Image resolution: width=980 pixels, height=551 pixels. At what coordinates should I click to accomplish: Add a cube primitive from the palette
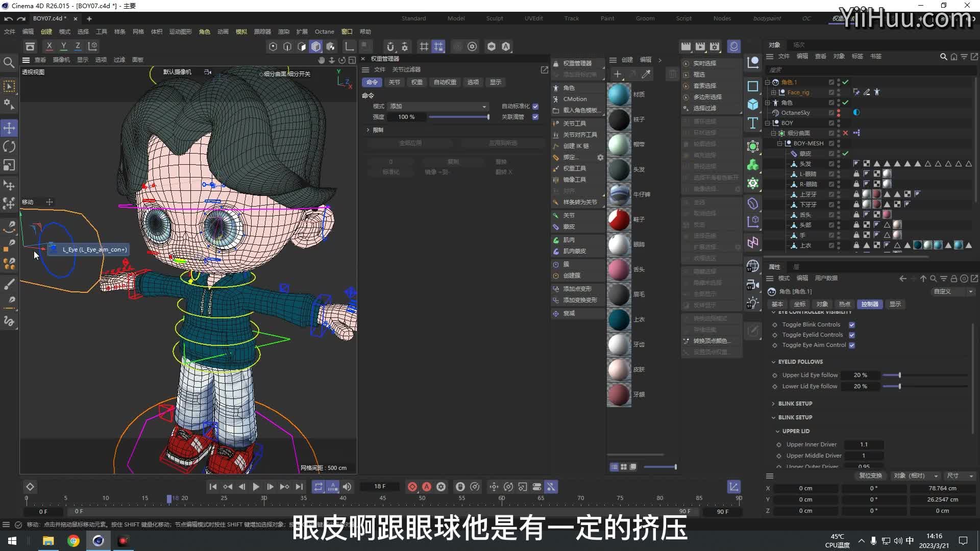[x=753, y=105]
